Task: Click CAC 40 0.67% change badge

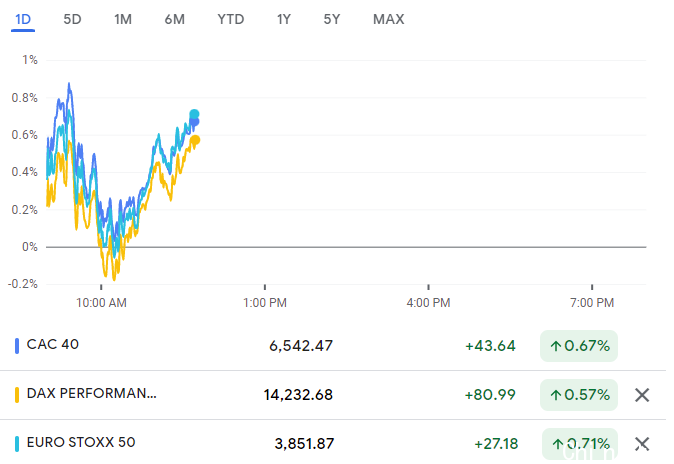Action: click(579, 346)
